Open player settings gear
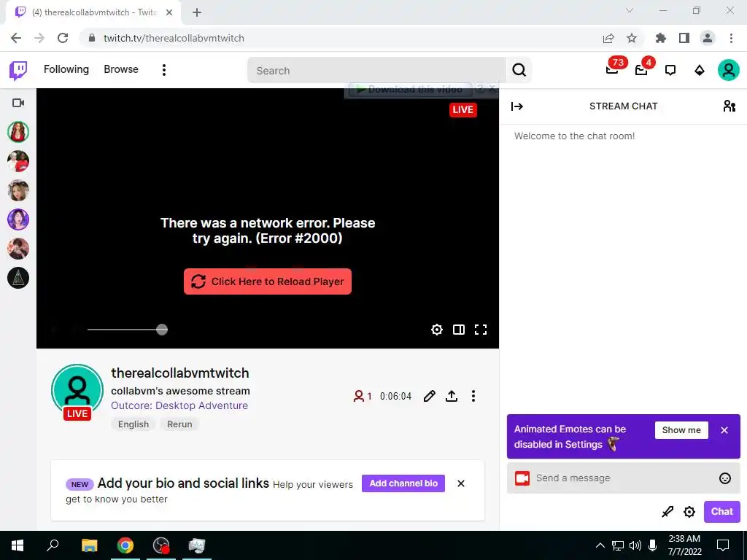Screen dimensions: 747x560 [437, 330]
